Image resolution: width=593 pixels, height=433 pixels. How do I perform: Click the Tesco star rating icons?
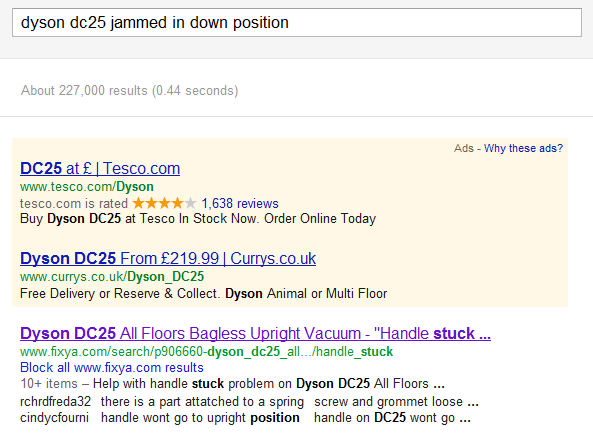pos(165,203)
